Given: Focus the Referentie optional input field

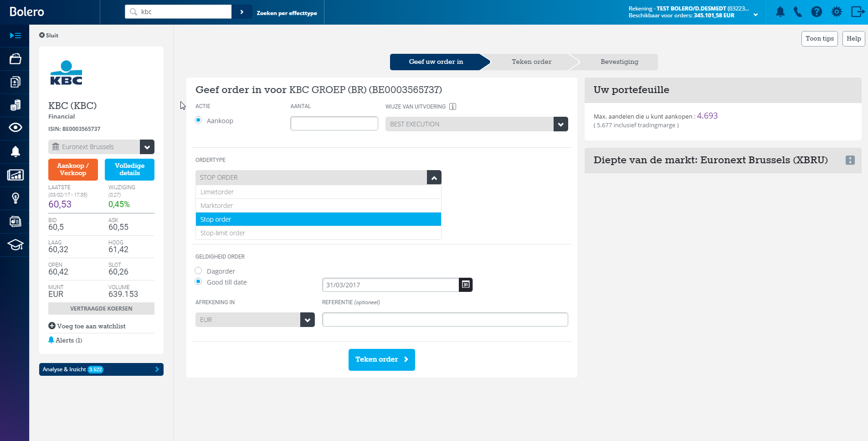Looking at the screenshot, I should [x=445, y=319].
